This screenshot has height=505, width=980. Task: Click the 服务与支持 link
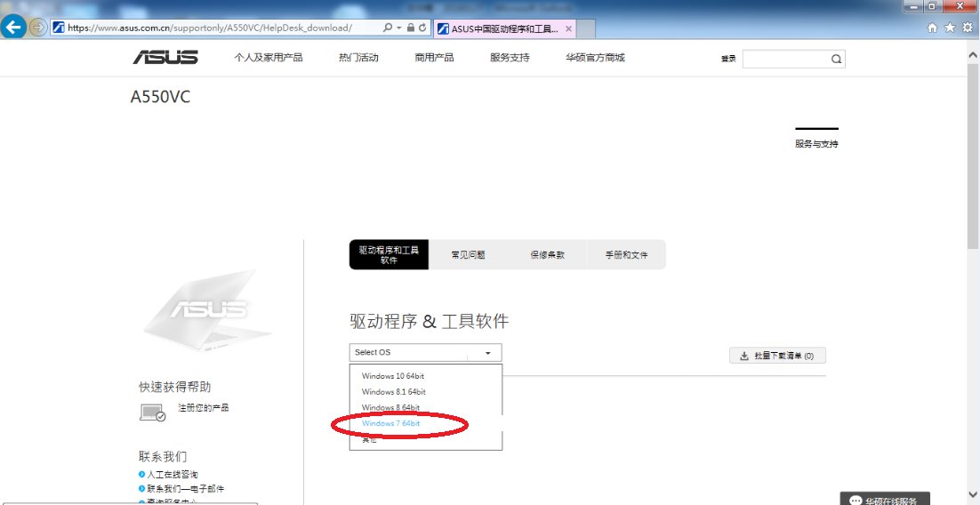(x=816, y=144)
